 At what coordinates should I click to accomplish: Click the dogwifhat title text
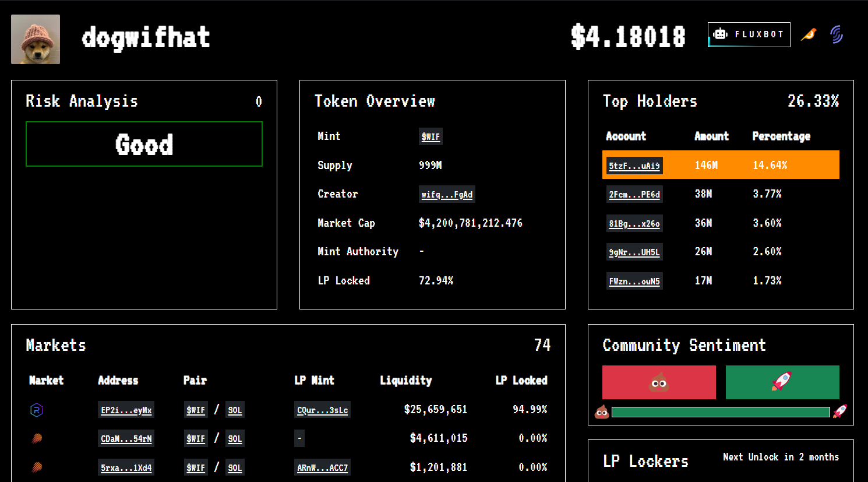point(146,37)
